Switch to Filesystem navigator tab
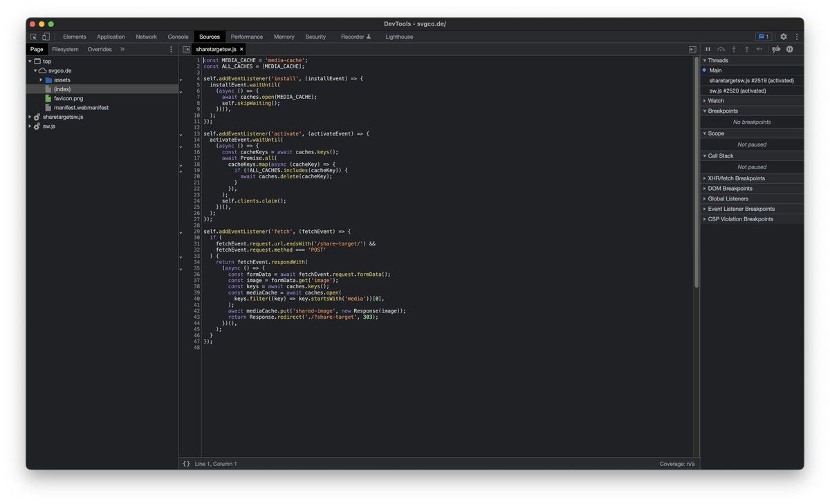 pos(65,49)
